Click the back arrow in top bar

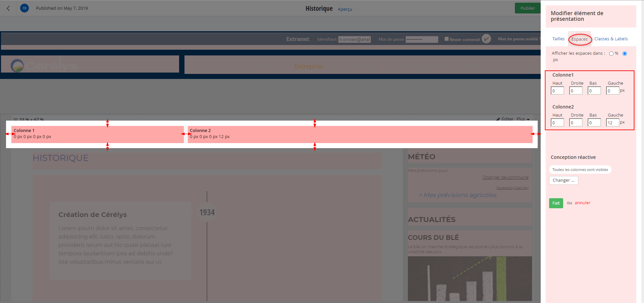(x=8, y=8)
